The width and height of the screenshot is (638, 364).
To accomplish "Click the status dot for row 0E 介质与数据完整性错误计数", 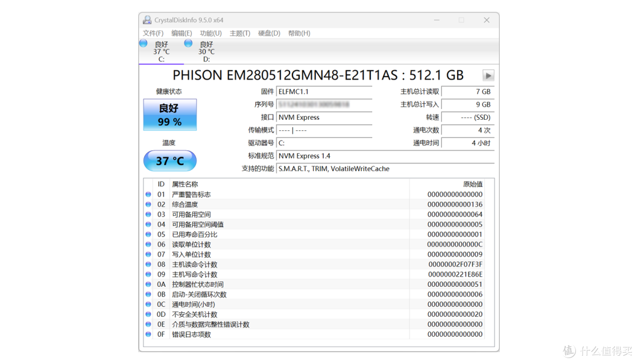I will tap(148, 324).
